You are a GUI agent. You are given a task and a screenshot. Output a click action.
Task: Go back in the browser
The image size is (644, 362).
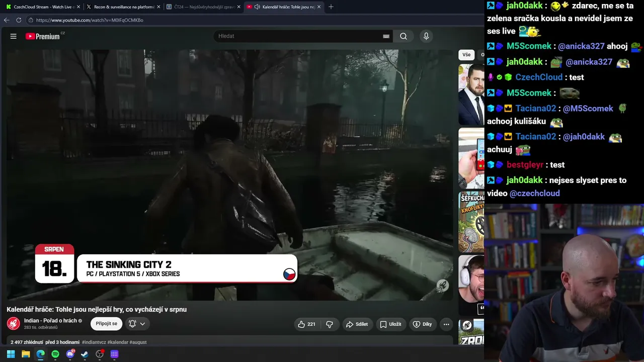click(x=7, y=20)
